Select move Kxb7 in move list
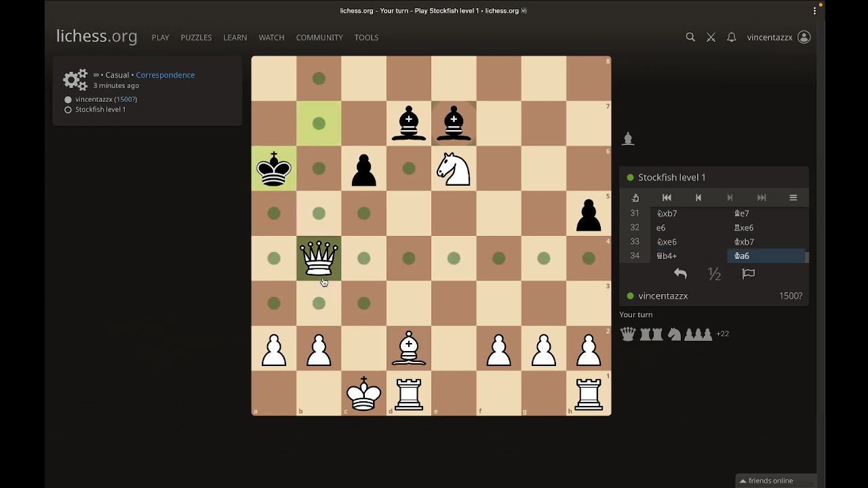 point(766,242)
